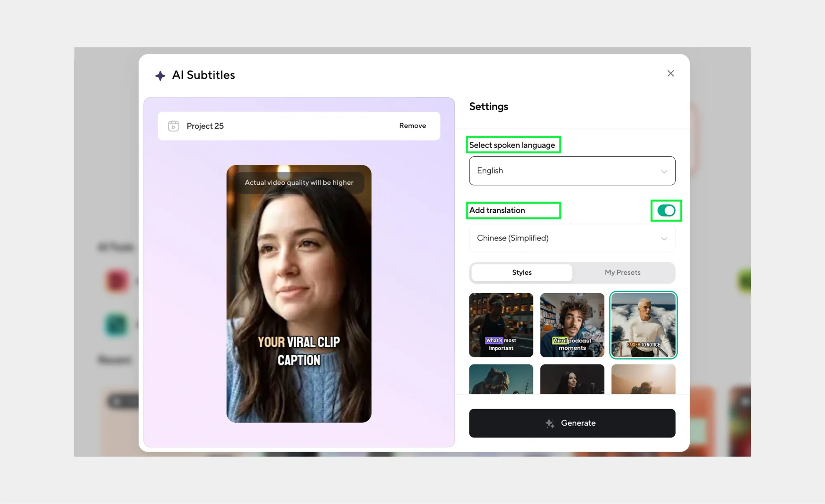Click the chevron arrow in English dropdown
Screen dimensions: 825x504
pos(664,172)
